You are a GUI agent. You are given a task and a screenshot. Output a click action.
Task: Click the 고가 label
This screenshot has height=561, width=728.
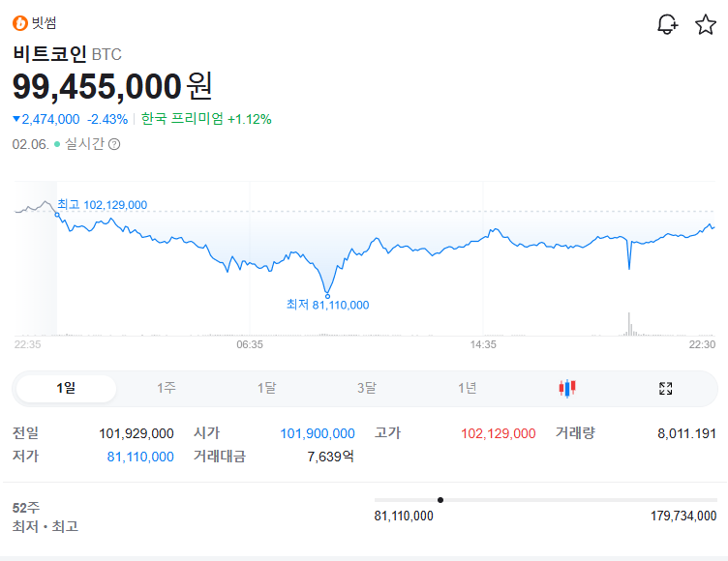click(x=387, y=433)
